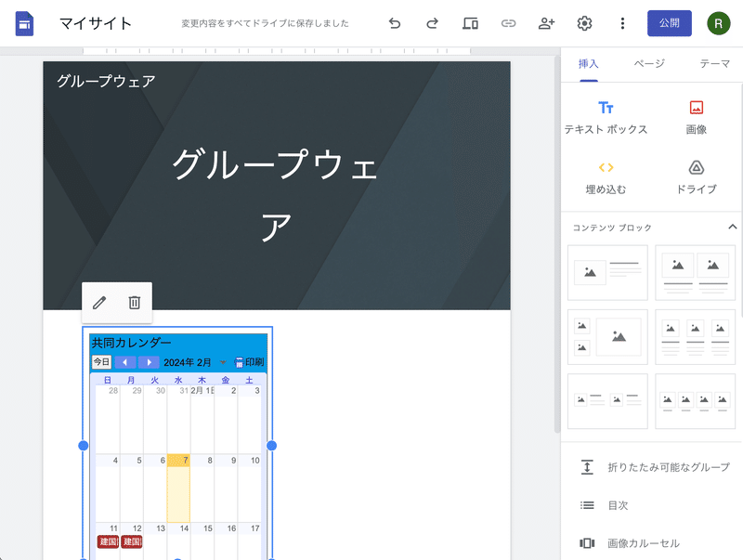743x560 pixels.
Task: Switch to the 挿入 tab
Action: (589, 64)
